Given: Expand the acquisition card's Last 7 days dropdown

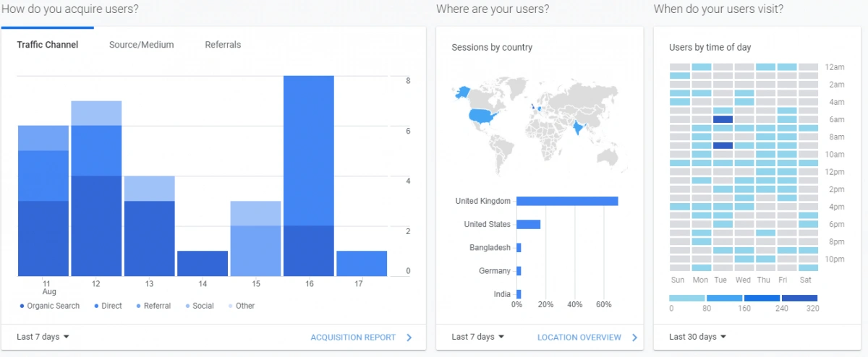Looking at the screenshot, I should click(43, 337).
